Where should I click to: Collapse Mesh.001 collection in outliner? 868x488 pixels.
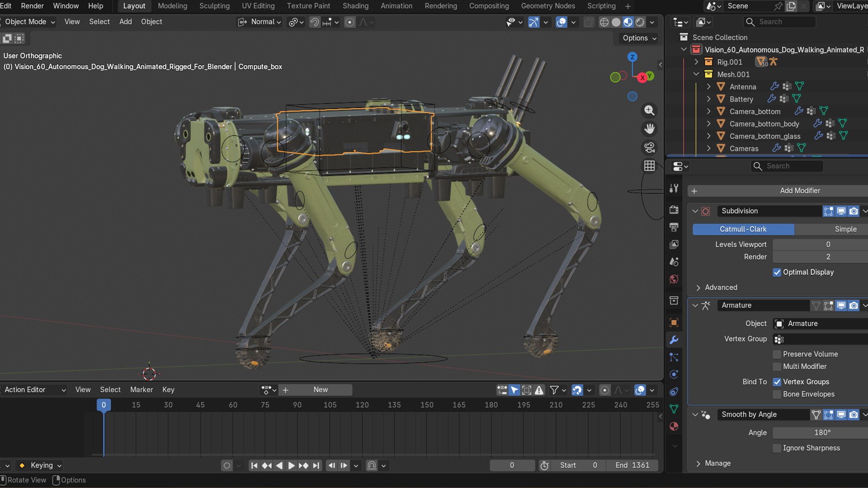click(696, 74)
